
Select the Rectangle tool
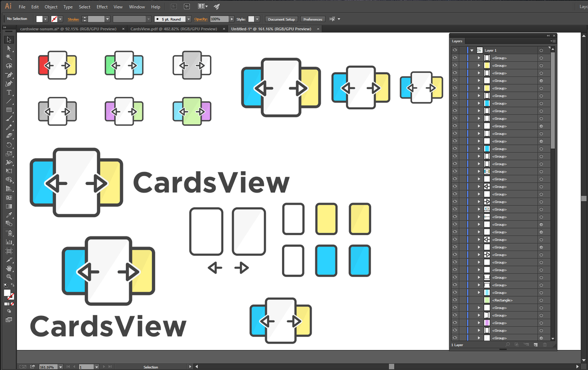pos(9,110)
